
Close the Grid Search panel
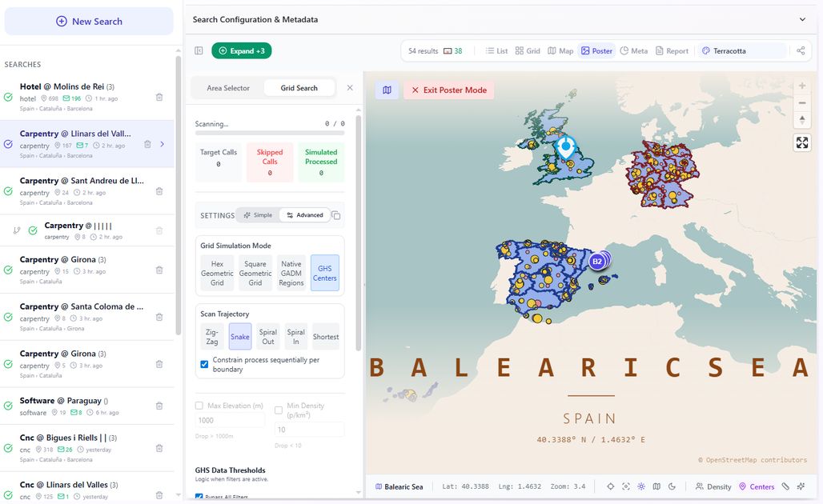[x=350, y=88]
